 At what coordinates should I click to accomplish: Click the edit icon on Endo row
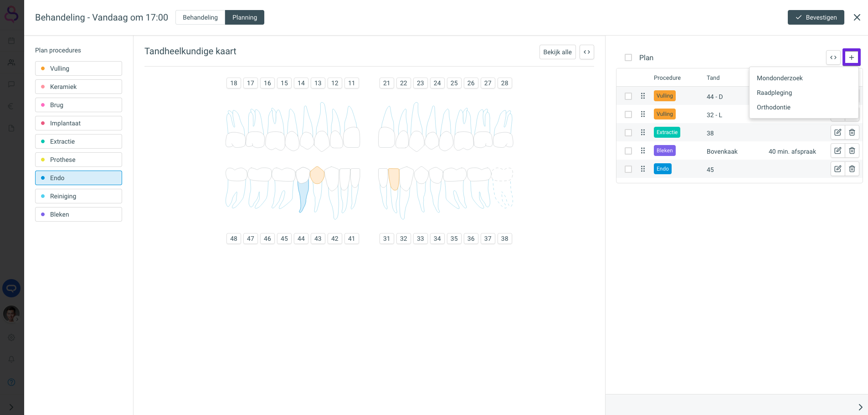[837, 169]
